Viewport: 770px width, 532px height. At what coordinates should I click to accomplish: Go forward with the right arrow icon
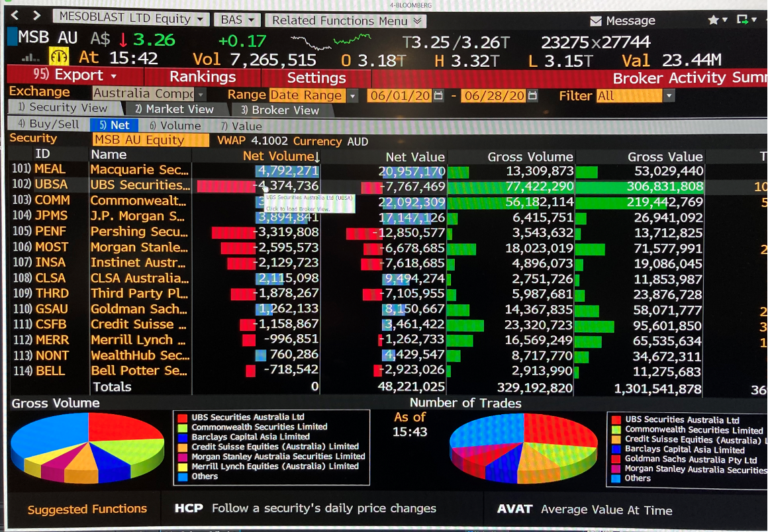click(37, 15)
